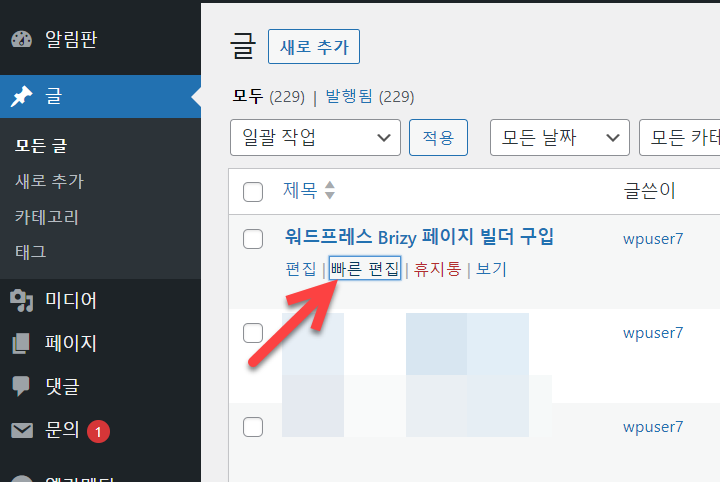
Task: Check the select-all checkbox in table header
Action: click(x=253, y=192)
